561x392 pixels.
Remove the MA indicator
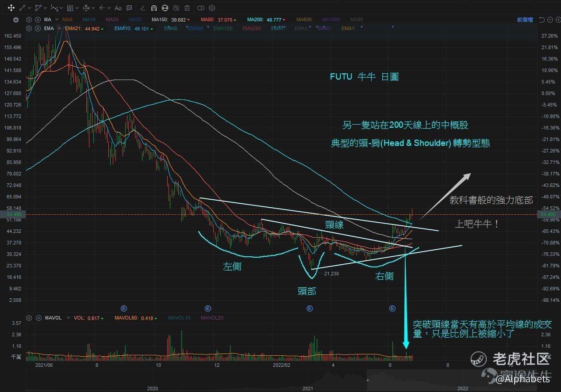pyautogui.click(x=38, y=19)
